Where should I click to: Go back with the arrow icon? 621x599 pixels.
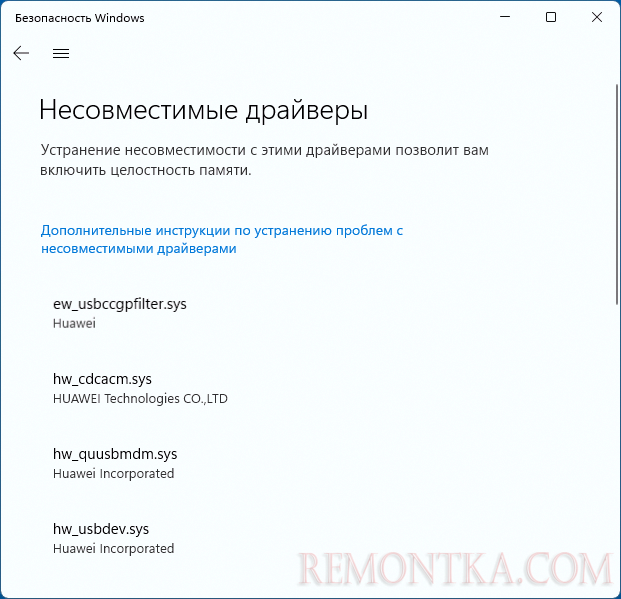coord(21,53)
